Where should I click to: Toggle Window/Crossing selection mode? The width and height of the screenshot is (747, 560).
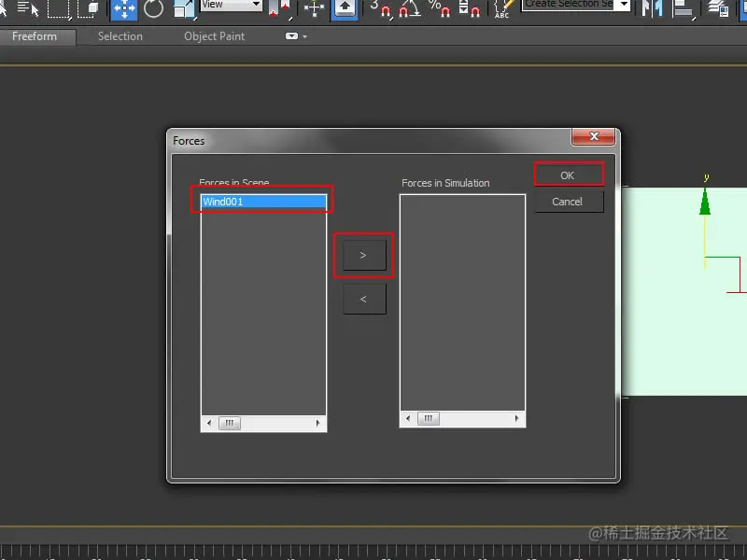click(89, 8)
